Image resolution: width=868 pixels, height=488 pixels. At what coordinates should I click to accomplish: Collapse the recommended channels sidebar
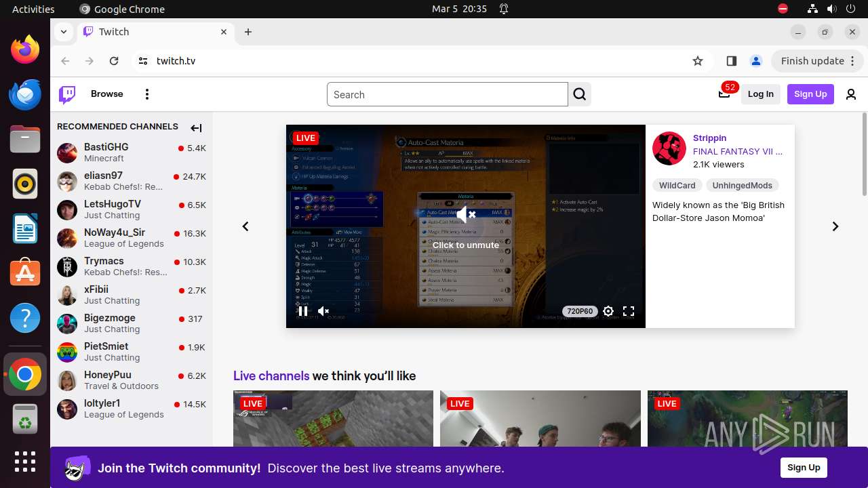[x=196, y=127]
